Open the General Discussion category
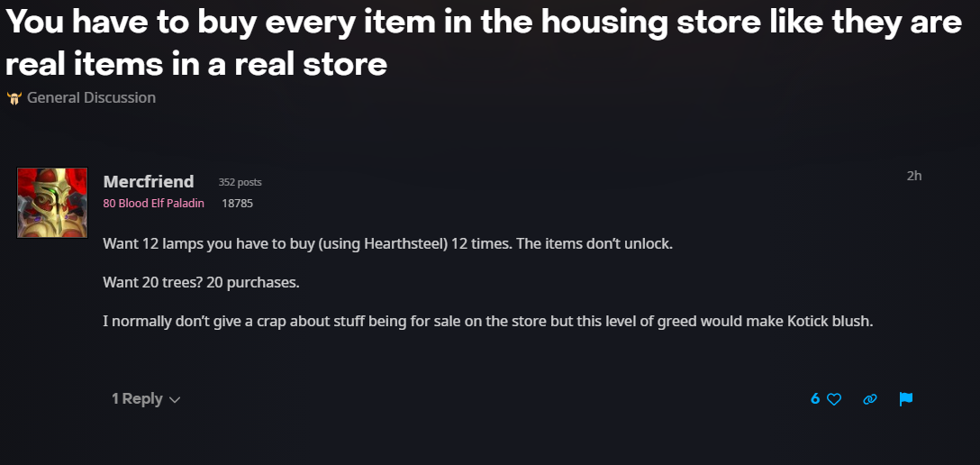This screenshot has height=465, width=980. [x=91, y=97]
